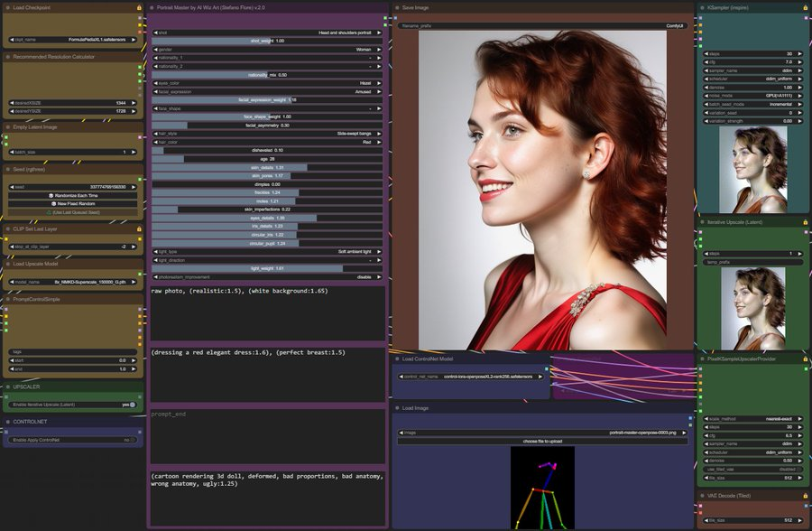Image resolution: width=812 pixels, height=531 pixels.
Task: Increase the KSampler steps value with right arrow
Action: tap(800, 53)
